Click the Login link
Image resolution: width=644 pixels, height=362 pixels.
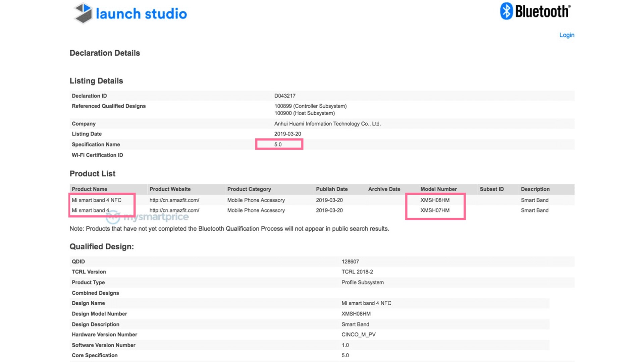(567, 35)
